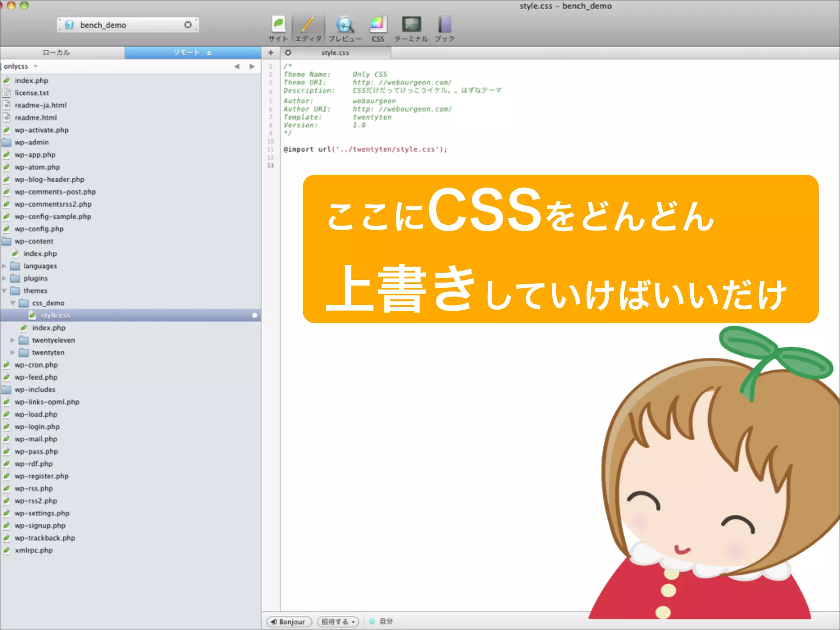The image size is (840, 630).
Task: Expand the languages folder
Action: (x=4, y=266)
